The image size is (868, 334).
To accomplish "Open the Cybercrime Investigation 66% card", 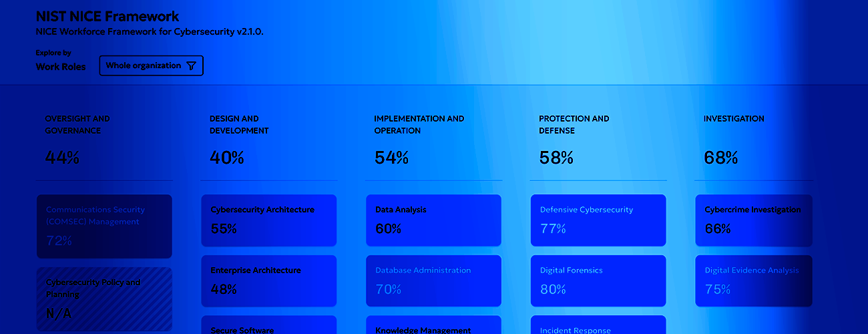I will (754, 220).
